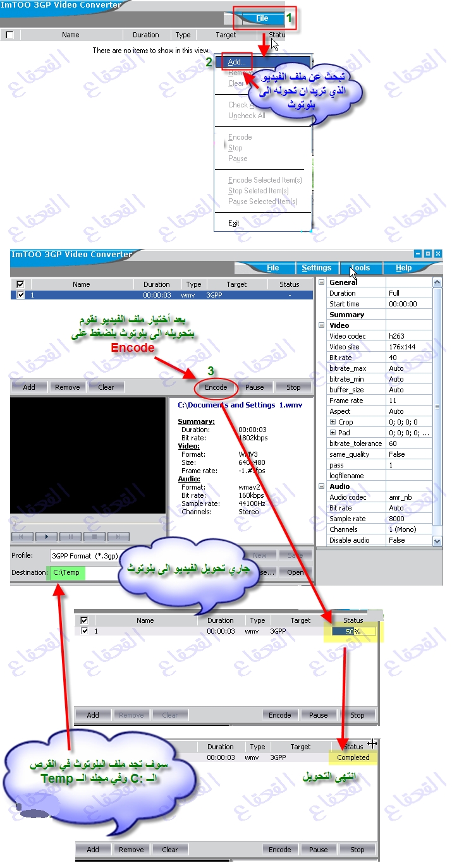
Task: Open the Settings menu
Action: (x=316, y=268)
